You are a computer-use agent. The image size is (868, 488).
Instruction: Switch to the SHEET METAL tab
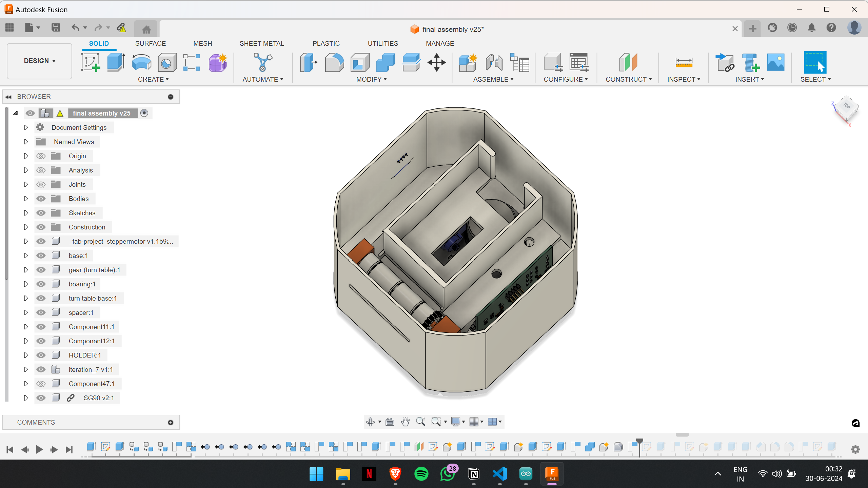click(x=262, y=43)
